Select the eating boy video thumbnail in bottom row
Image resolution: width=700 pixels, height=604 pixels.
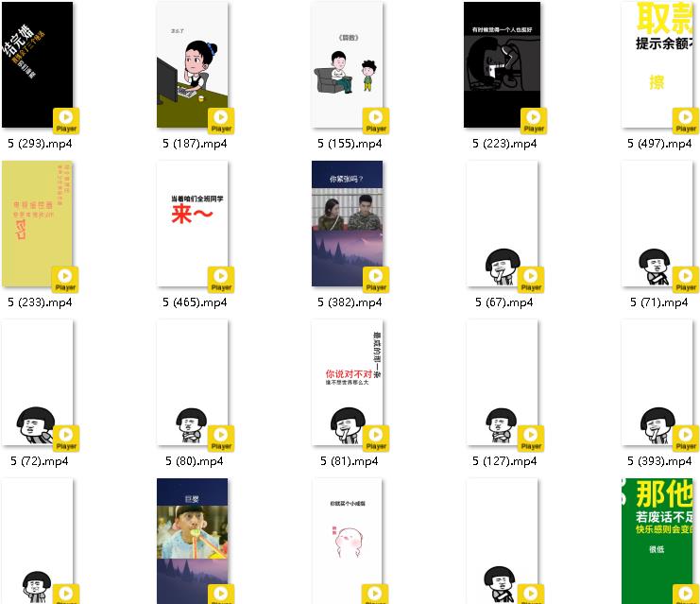tap(192, 541)
